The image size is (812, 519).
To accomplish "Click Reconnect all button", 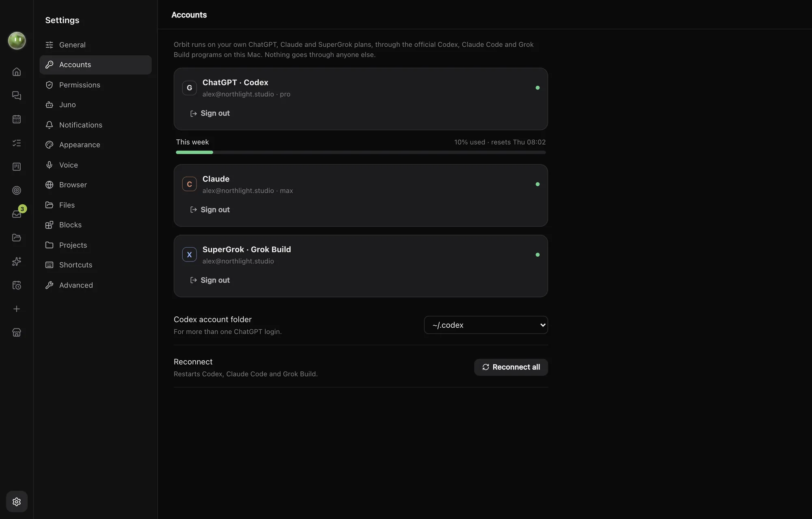I will coord(511,367).
